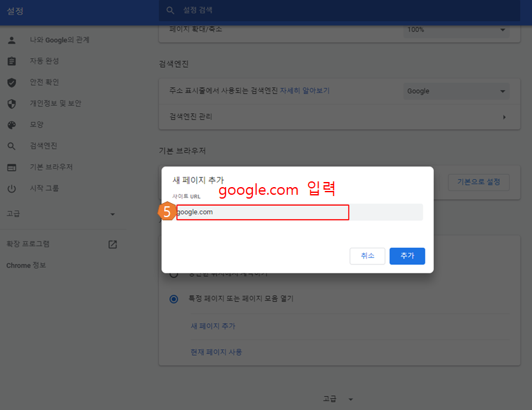The height and width of the screenshot is (410, 532).
Task: Click the palette icon for 모양
Action: click(11, 125)
